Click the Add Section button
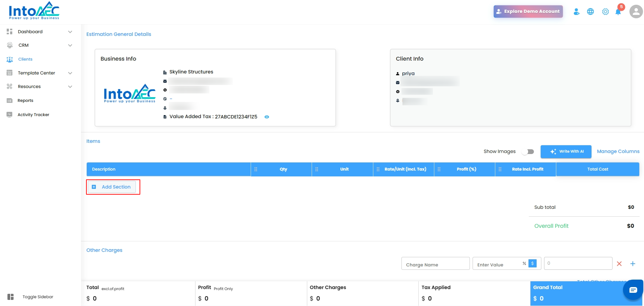Image resolution: width=644 pixels, height=306 pixels. (112, 187)
